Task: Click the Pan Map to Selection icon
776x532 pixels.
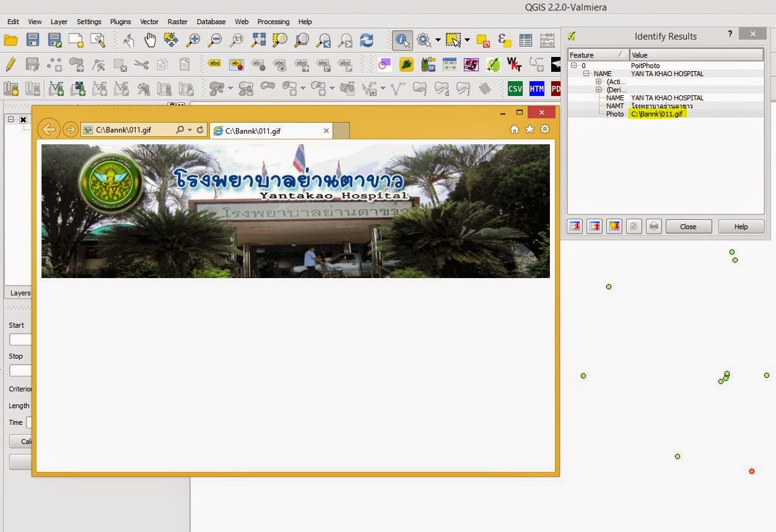Action: pos(171,41)
